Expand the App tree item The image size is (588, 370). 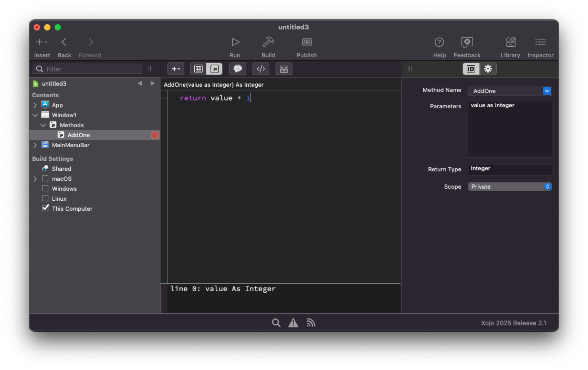[35, 105]
